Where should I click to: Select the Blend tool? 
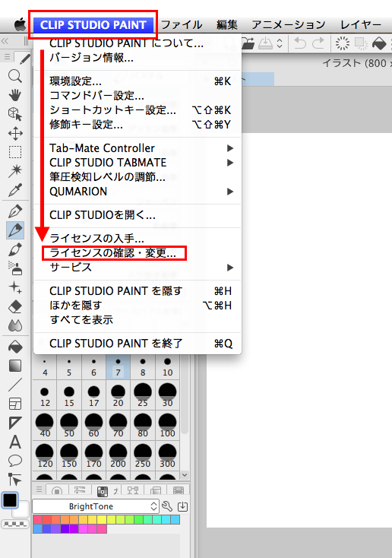click(15, 325)
